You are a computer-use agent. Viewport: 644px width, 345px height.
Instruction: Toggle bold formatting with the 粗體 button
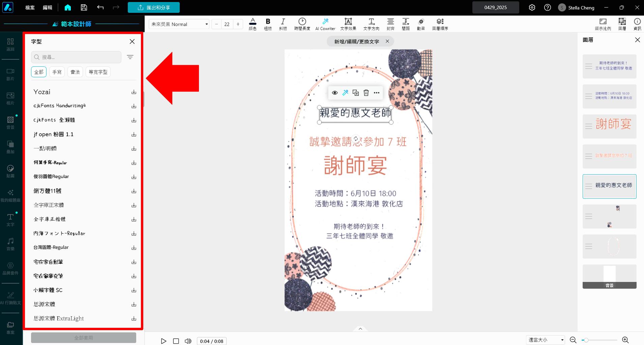267,24
